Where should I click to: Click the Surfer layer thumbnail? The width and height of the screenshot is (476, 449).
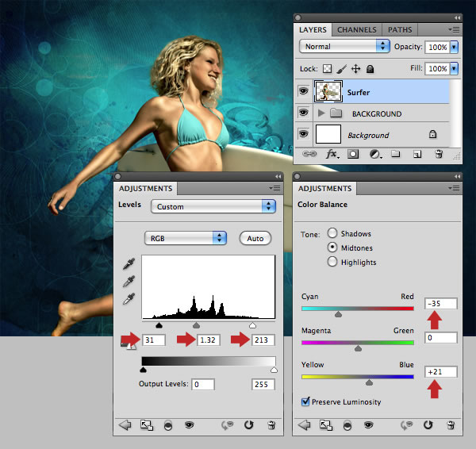[328, 91]
